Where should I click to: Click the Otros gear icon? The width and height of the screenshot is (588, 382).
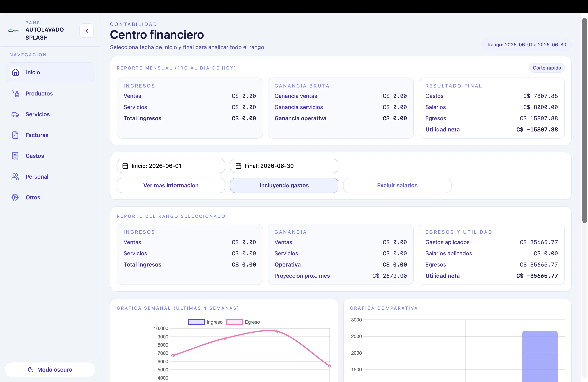click(15, 197)
